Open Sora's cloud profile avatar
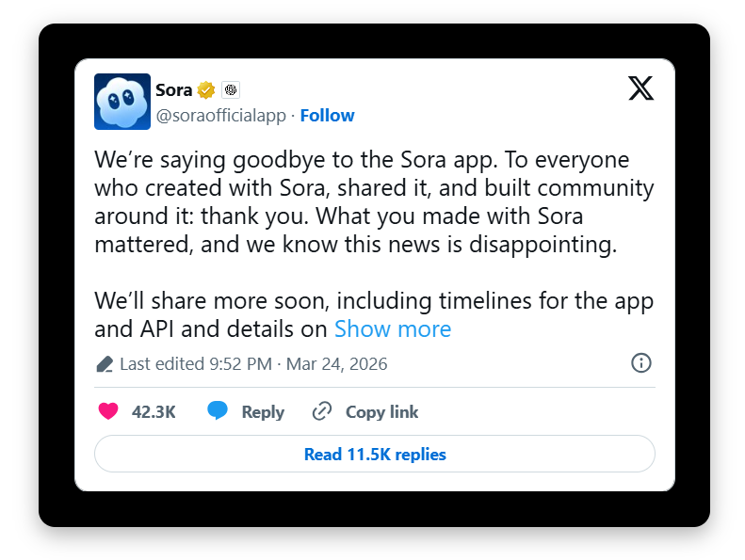The height and width of the screenshot is (560, 745). 122,102
